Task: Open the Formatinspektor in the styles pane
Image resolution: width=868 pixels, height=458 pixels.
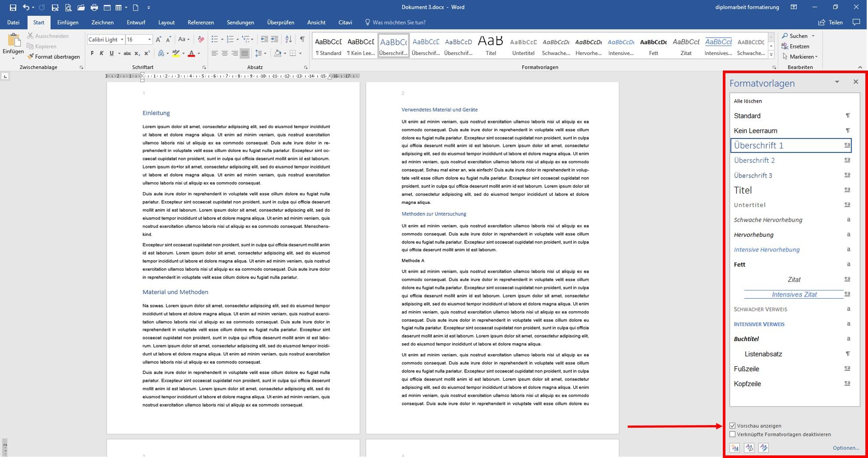Action: coord(749,448)
